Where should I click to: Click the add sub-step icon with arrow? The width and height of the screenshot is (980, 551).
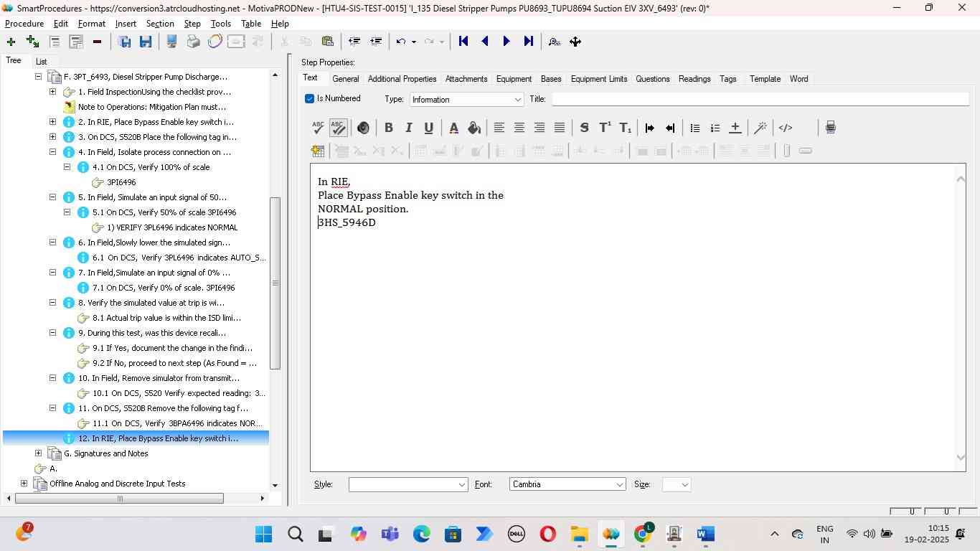tap(32, 42)
